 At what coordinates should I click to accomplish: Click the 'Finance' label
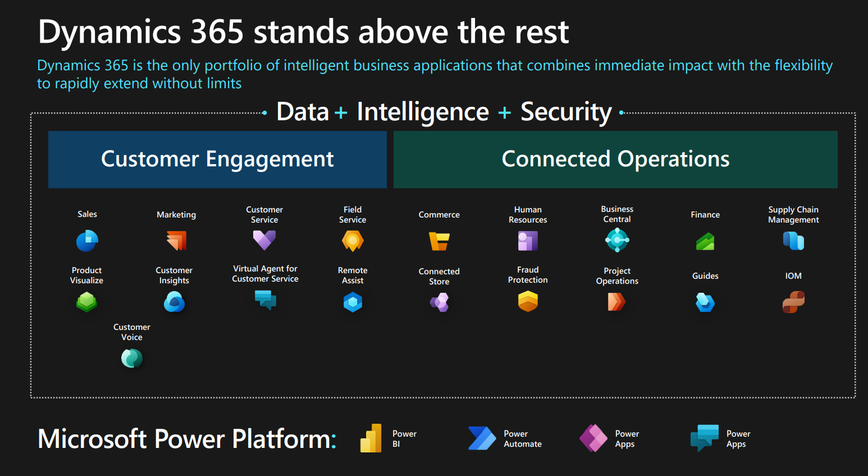(705, 215)
